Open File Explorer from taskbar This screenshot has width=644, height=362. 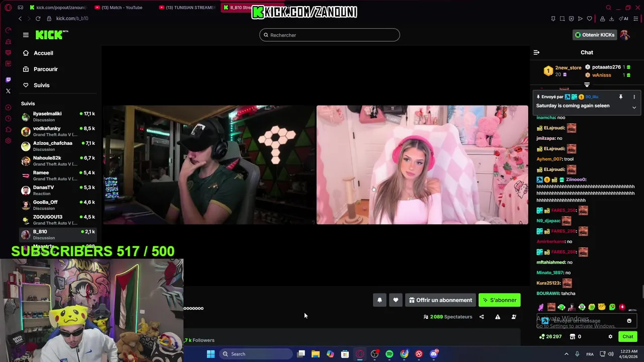coord(315,354)
